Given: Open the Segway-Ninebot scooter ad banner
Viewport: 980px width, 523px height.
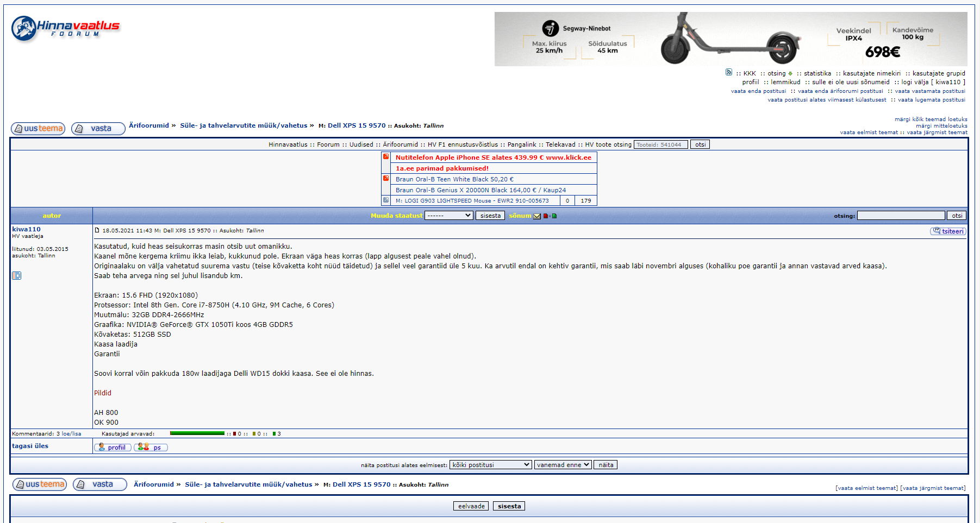Looking at the screenshot, I should pos(731,39).
